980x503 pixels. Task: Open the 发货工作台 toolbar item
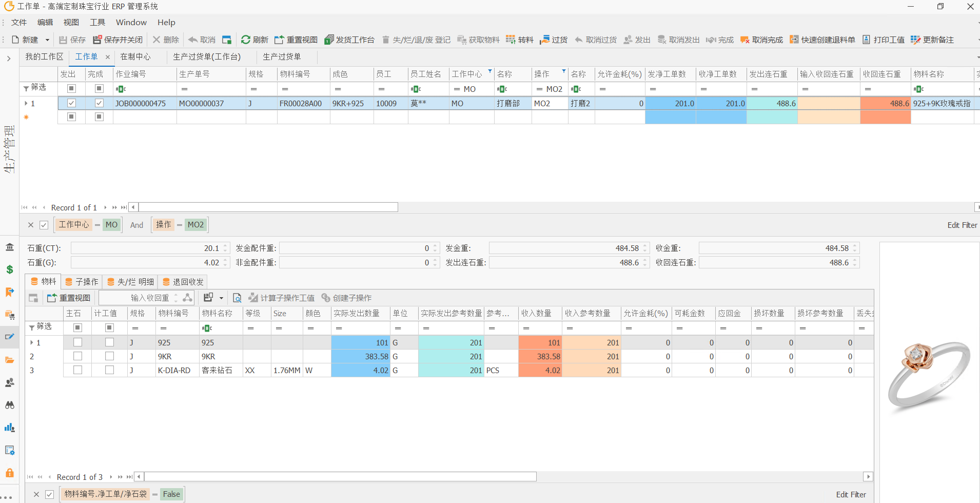(329, 40)
